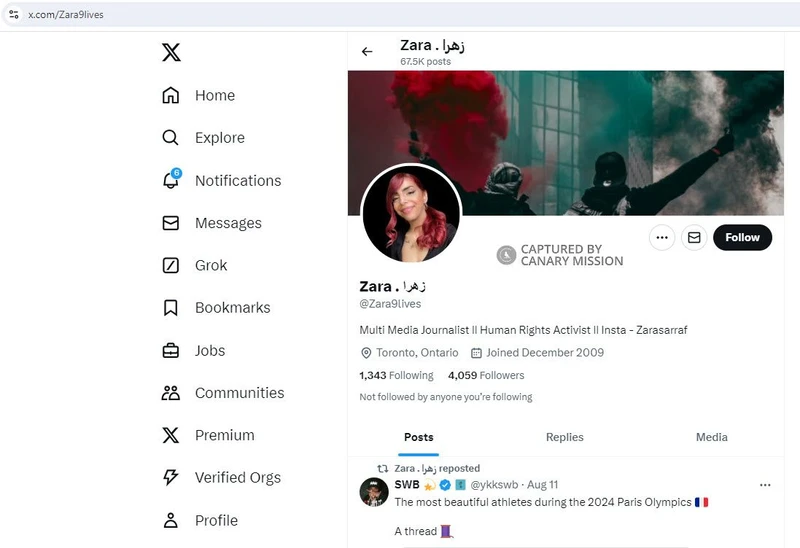Launch Grok from the sidebar

(x=194, y=265)
